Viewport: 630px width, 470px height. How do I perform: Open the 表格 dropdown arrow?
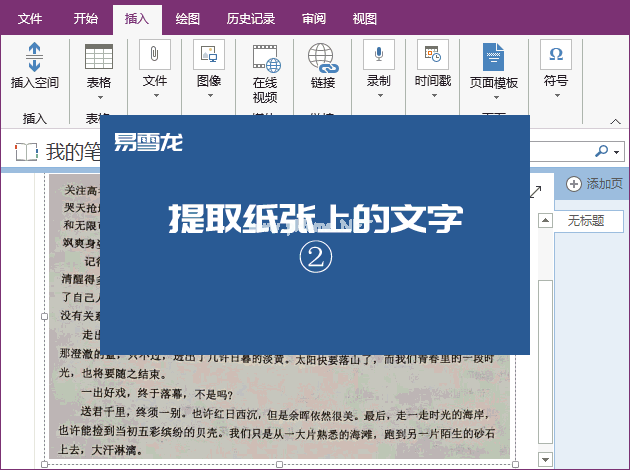coord(100,97)
